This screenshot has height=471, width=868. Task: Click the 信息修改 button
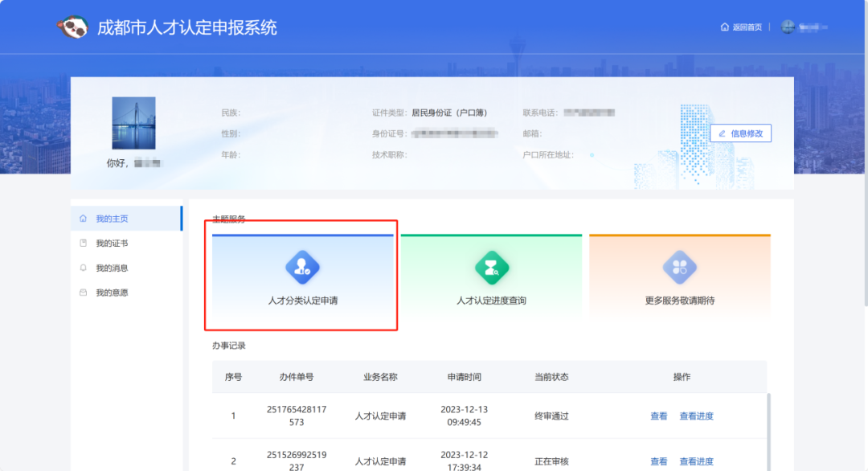740,133
